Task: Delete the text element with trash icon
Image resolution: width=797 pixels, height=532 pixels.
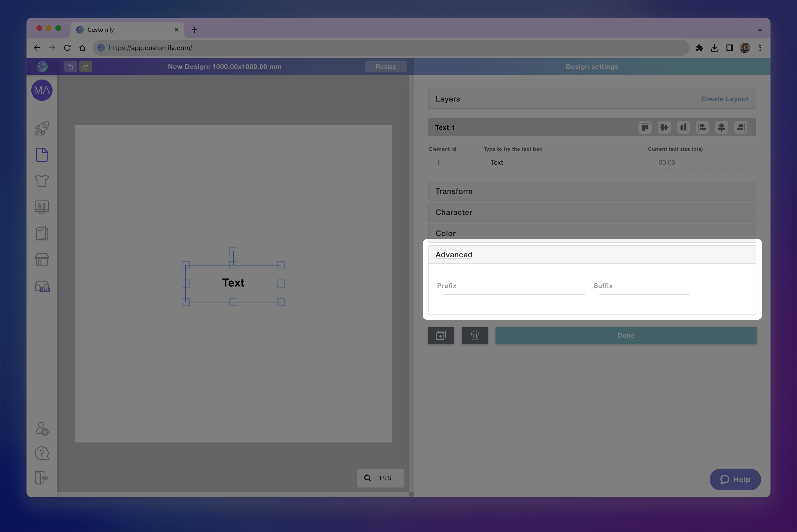Action: click(x=474, y=335)
